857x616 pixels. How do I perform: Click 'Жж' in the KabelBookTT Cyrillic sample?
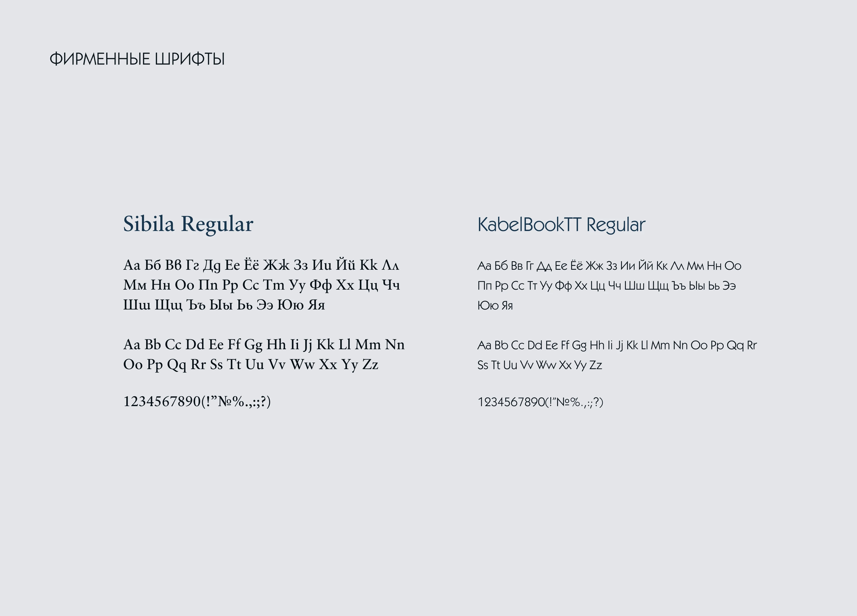[x=594, y=266]
